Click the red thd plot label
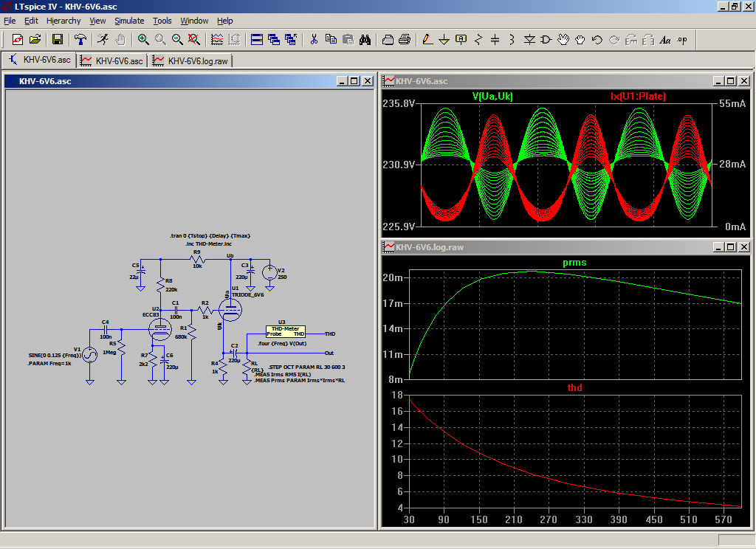 click(574, 387)
